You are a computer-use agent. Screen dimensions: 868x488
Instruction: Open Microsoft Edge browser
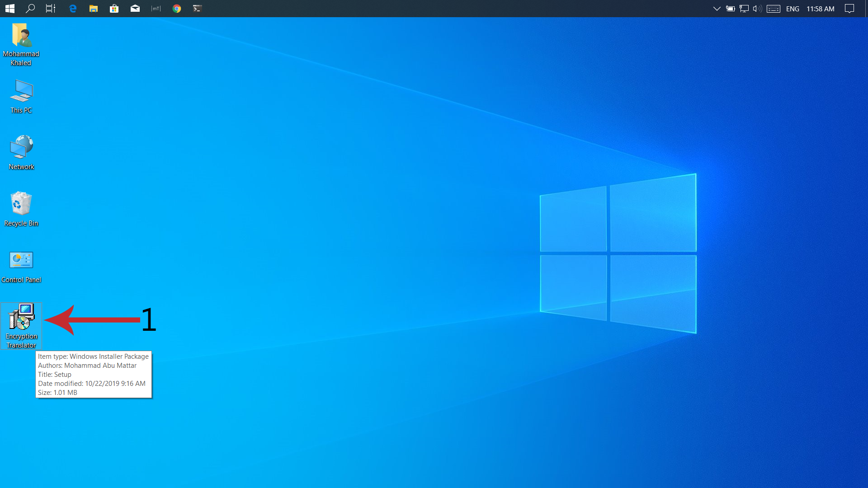coord(72,8)
